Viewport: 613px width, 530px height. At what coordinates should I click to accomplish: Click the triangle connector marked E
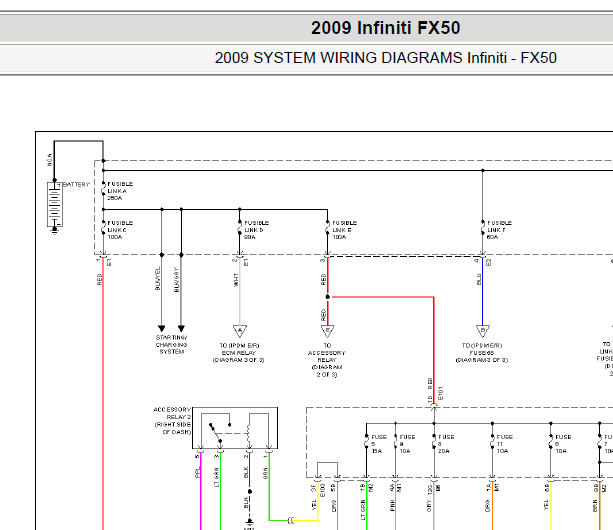pos(328,331)
